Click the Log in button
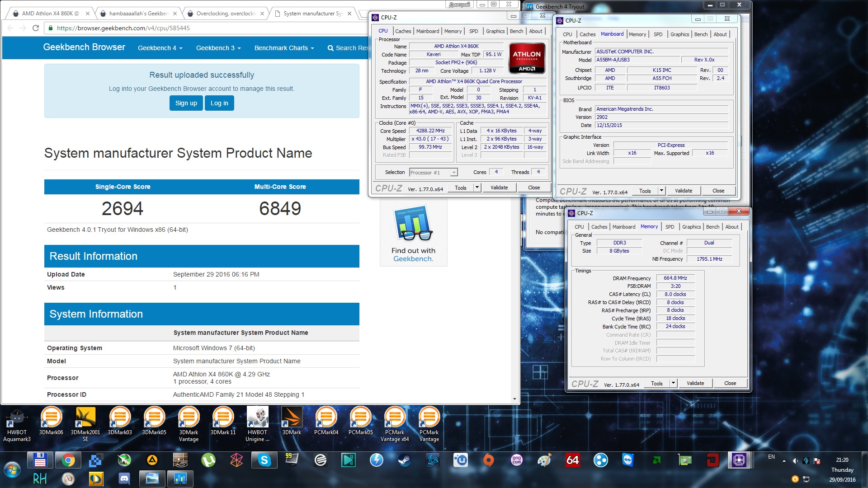This screenshot has width=868, height=488. (x=219, y=103)
